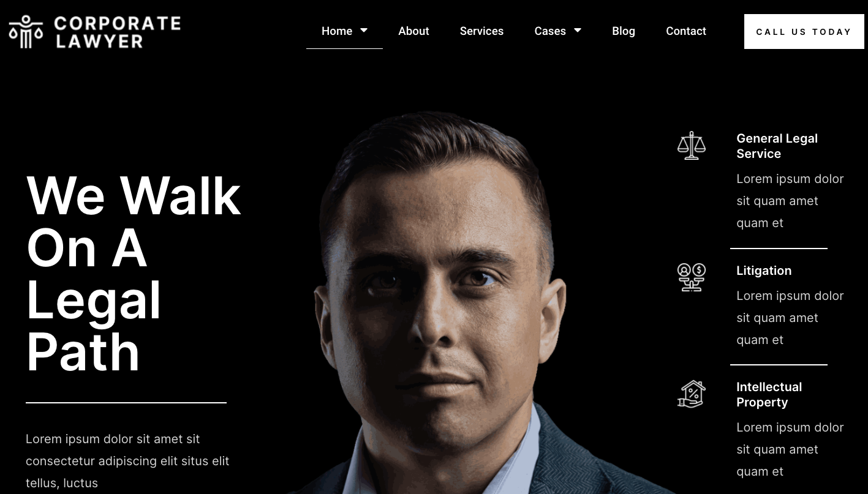Viewport: 868px width, 494px height.
Task: Click the Corporate Lawyer logo text
Action: pyautogui.click(x=118, y=32)
